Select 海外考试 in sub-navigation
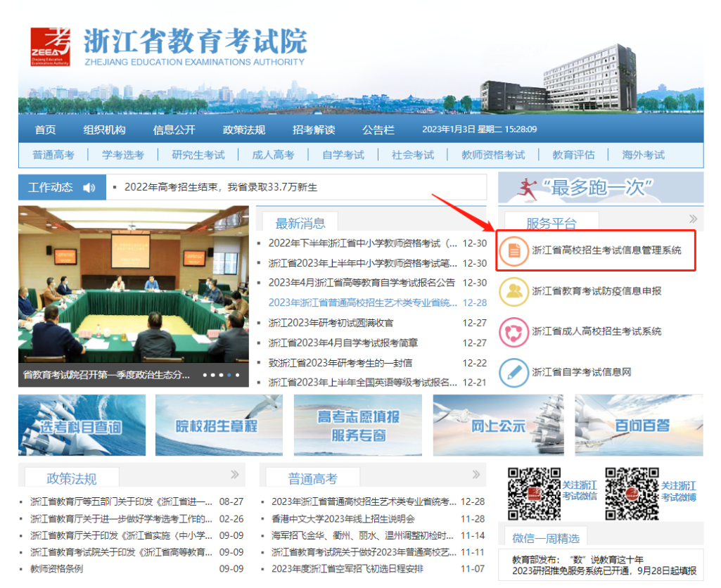This screenshot has width=721, height=588. [644, 155]
